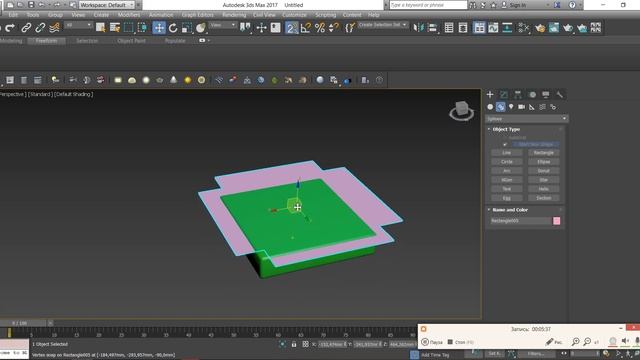Image resolution: width=640 pixels, height=360 pixels.
Task: Toggle the 2.5D Snaps button
Action: coord(291,28)
